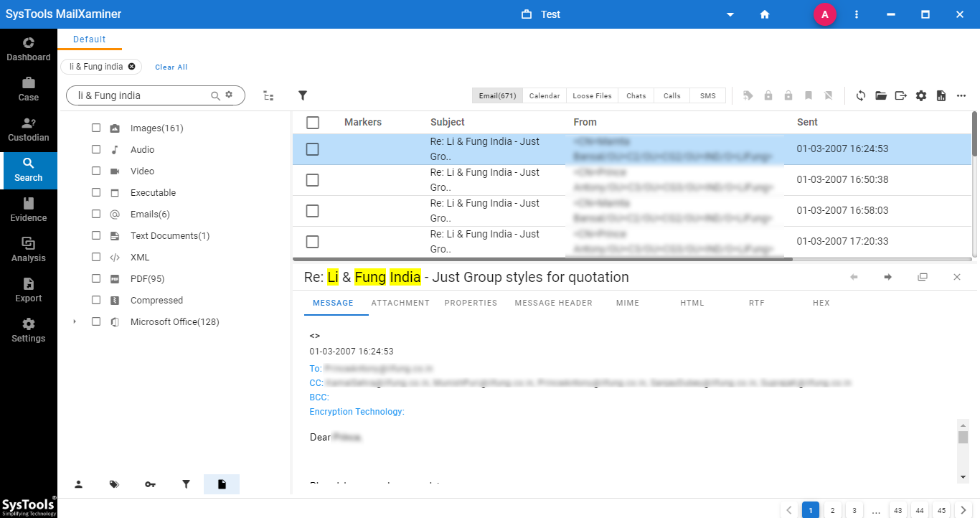Open the MESSAGE HEADER tab
Screen dimensions: 980x518
point(554,303)
